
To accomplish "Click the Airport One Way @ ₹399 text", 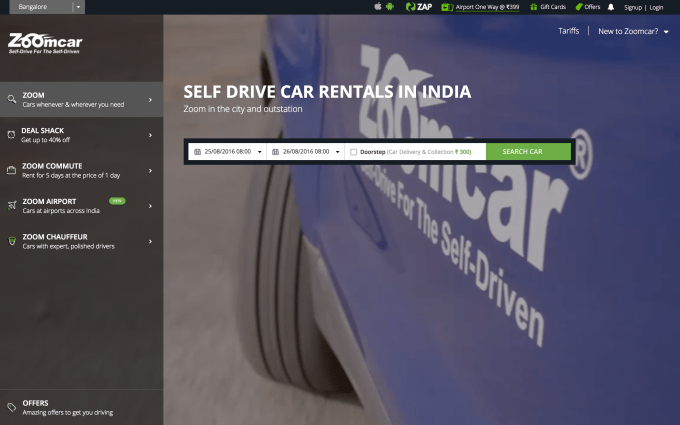I will (x=487, y=7).
